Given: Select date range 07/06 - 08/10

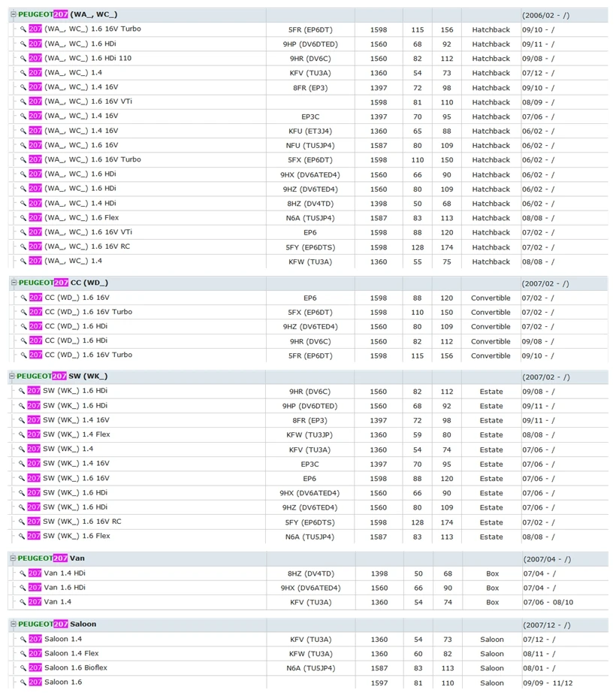Looking at the screenshot, I should coord(548,602).
